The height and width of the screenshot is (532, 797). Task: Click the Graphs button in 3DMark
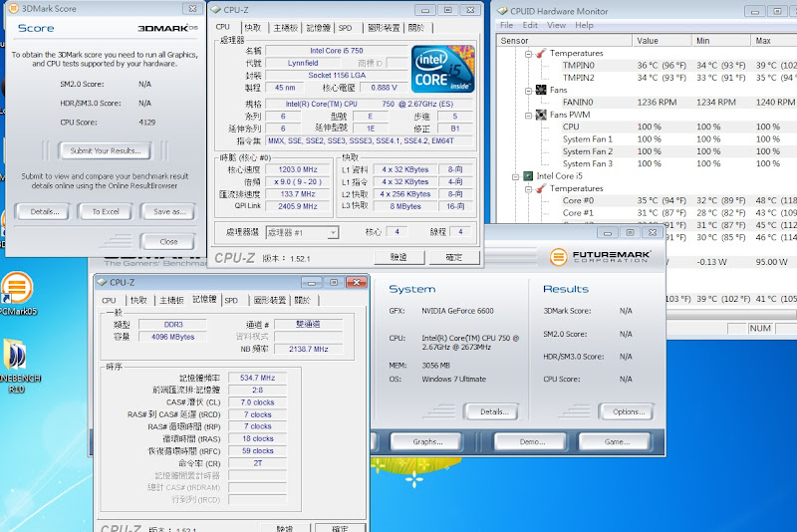coord(427,442)
